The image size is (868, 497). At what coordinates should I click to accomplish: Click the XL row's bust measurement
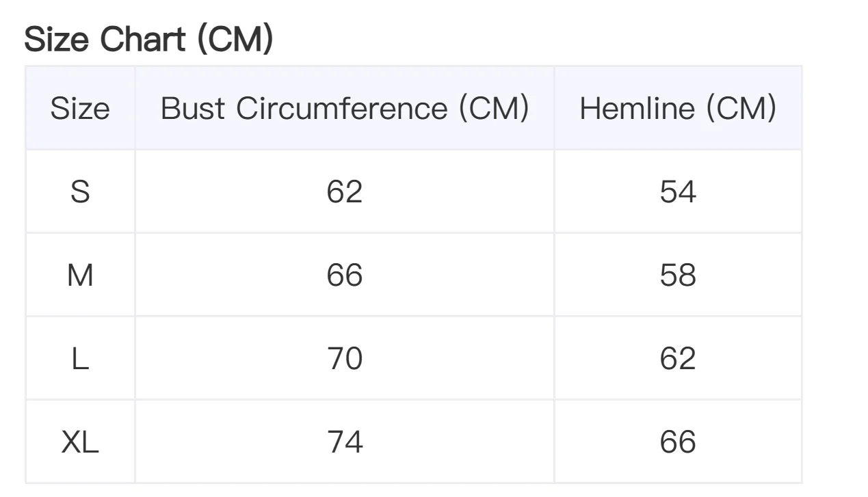[345, 442]
